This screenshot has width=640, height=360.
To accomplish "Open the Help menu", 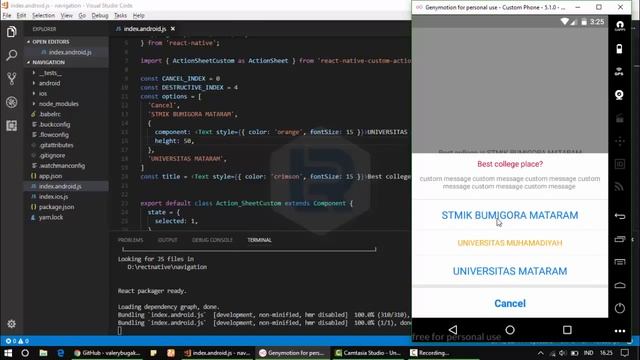I will point(138,16).
